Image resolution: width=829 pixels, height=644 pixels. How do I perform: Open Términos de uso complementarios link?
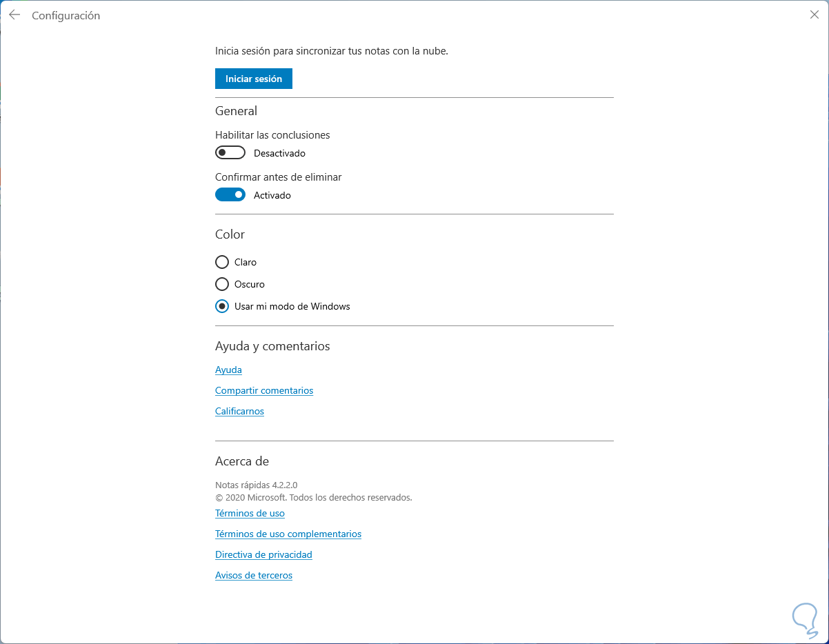click(x=288, y=534)
